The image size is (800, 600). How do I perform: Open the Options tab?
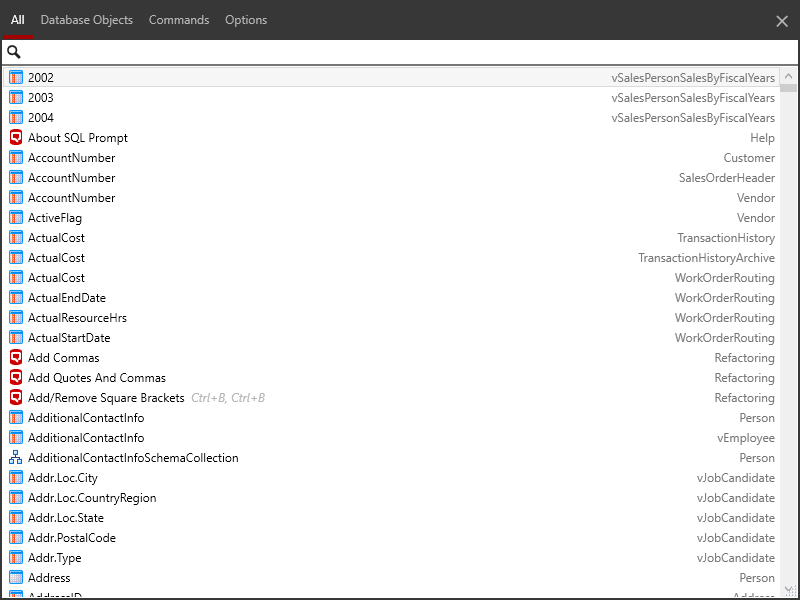[245, 19]
